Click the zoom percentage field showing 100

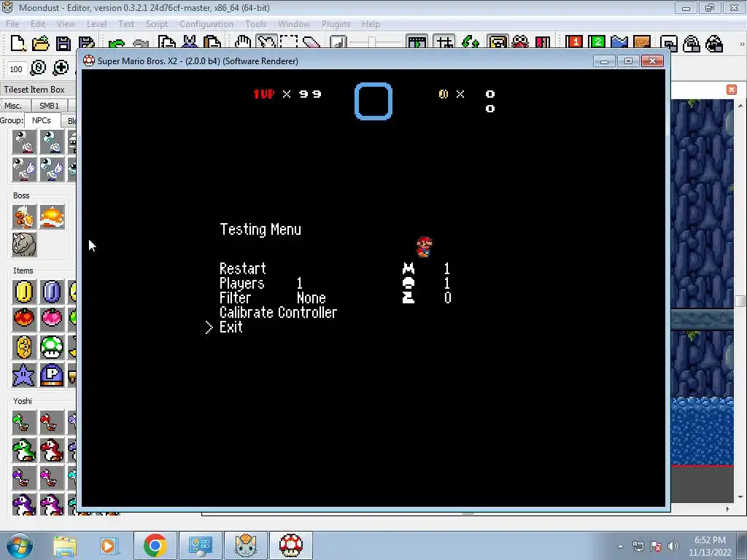point(16,69)
